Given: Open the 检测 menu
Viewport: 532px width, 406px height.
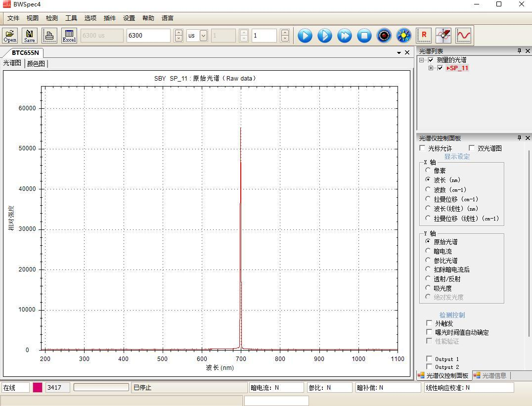Looking at the screenshot, I should [52, 18].
